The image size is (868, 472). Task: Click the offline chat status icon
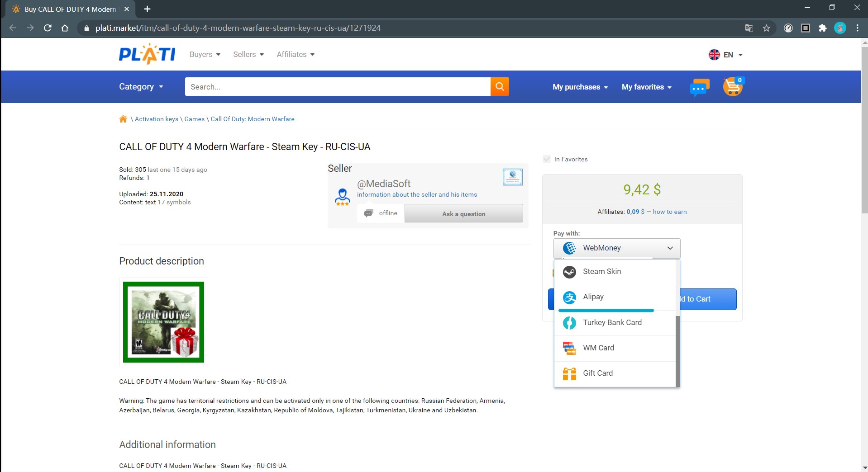coord(369,213)
